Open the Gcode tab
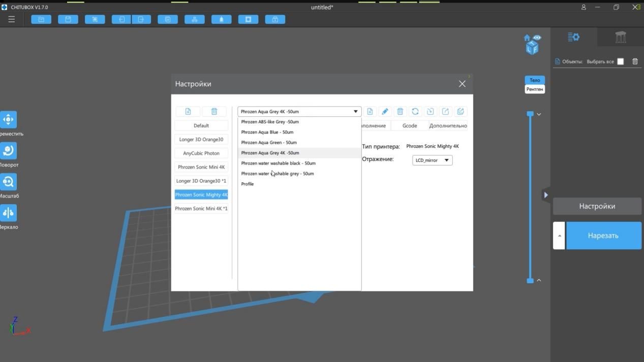 point(410,125)
